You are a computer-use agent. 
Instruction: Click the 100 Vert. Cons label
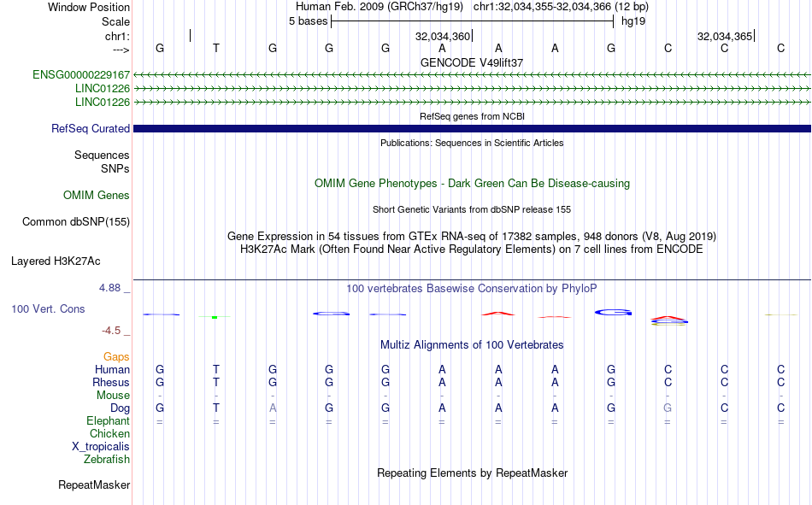point(48,308)
